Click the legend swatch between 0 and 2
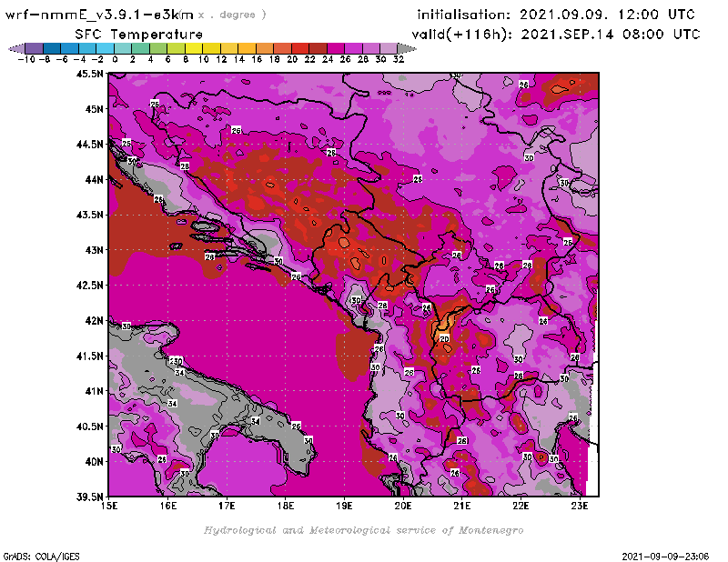 point(123,49)
